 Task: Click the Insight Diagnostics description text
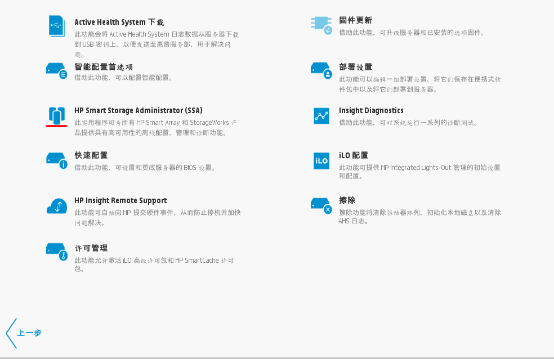point(408,122)
